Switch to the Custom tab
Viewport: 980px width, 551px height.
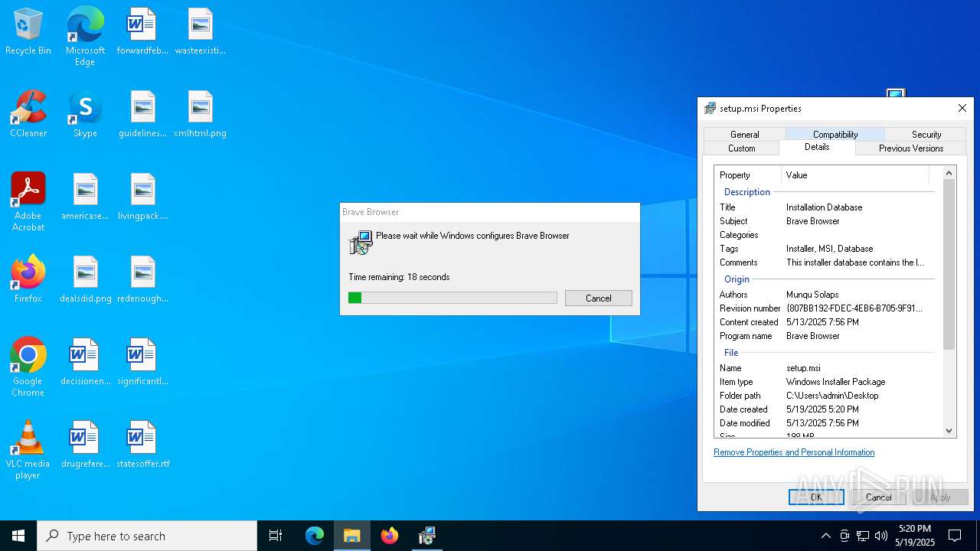pyautogui.click(x=741, y=148)
